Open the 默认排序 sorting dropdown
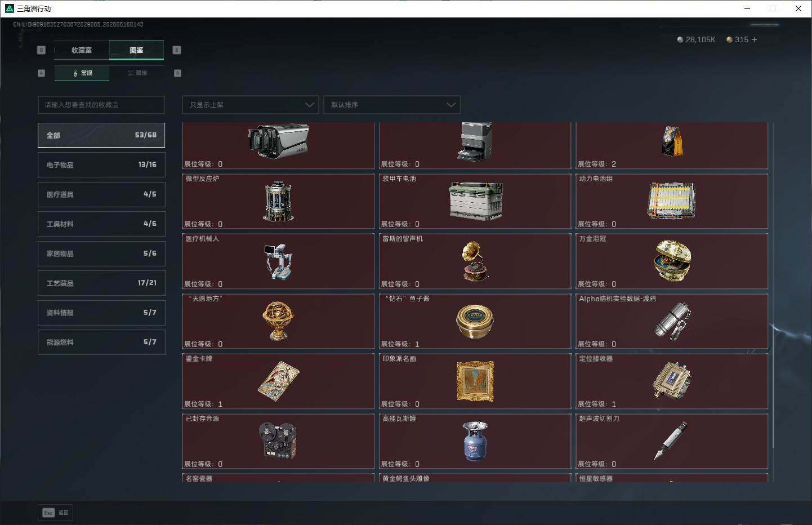The width and height of the screenshot is (812, 525). [392, 105]
